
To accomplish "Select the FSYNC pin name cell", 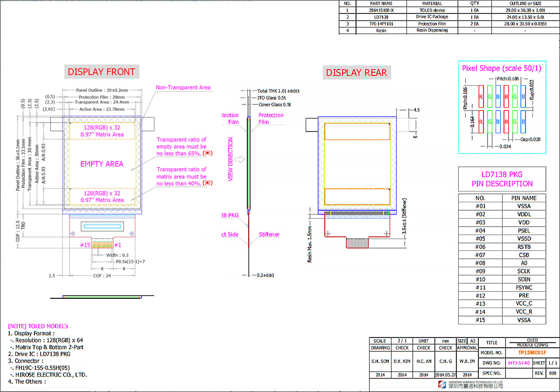I will (x=524, y=288).
